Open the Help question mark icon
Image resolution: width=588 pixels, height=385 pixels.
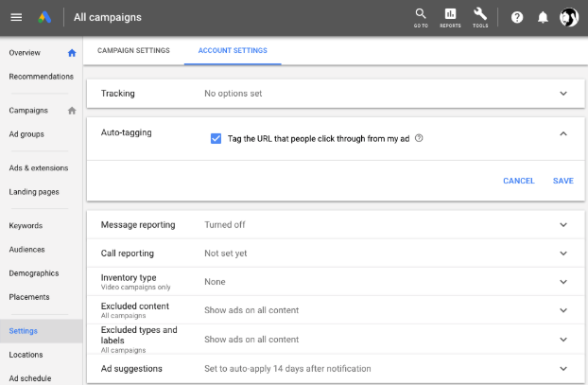tap(517, 17)
